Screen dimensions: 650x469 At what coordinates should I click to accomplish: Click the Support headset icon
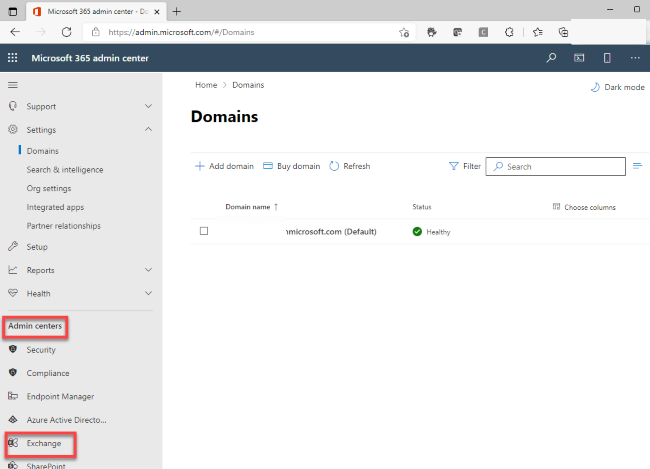13,106
